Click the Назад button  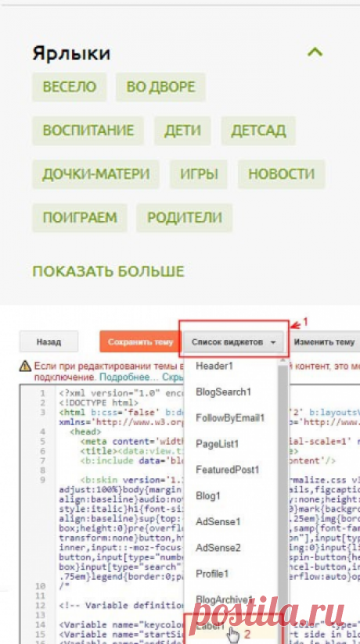(x=49, y=342)
